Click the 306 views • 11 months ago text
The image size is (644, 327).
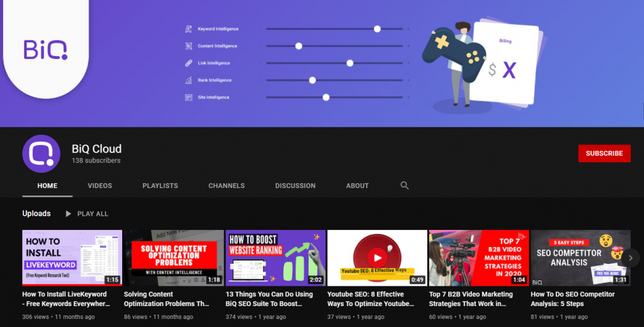tap(58, 317)
